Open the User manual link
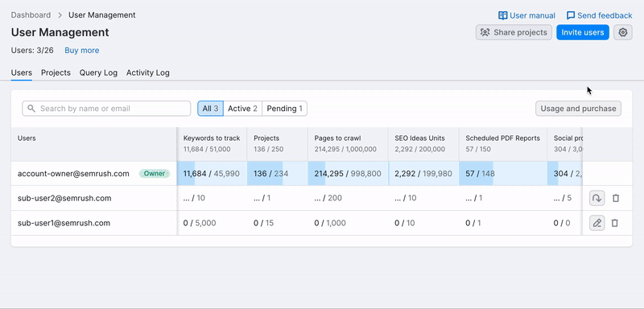 [x=526, y=15]
